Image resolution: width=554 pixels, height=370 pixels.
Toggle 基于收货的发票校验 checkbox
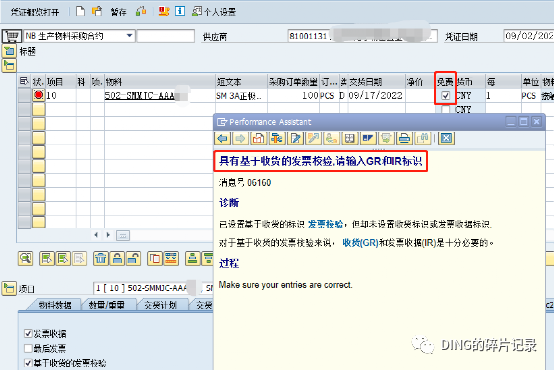click(x=28, y=363)
